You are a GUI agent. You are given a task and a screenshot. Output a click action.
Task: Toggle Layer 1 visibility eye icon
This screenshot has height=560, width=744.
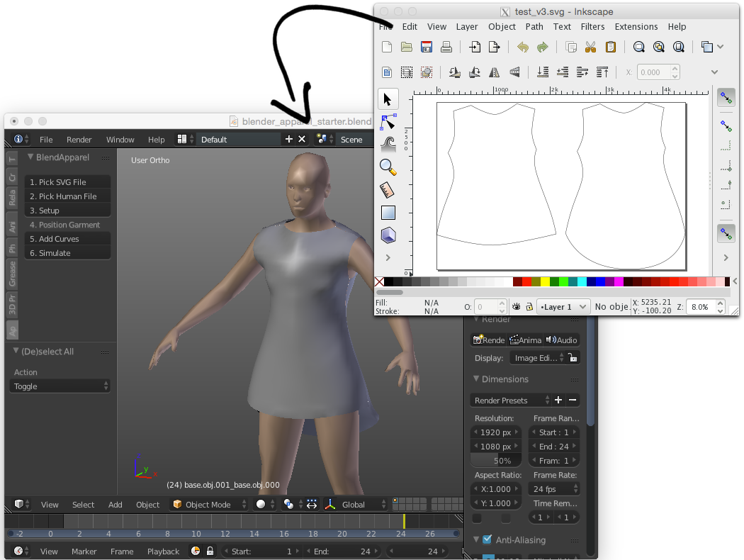(x=517, y=307)
